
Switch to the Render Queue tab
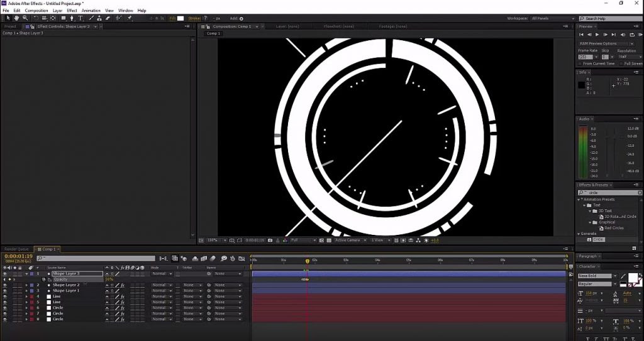pos(17,249)
